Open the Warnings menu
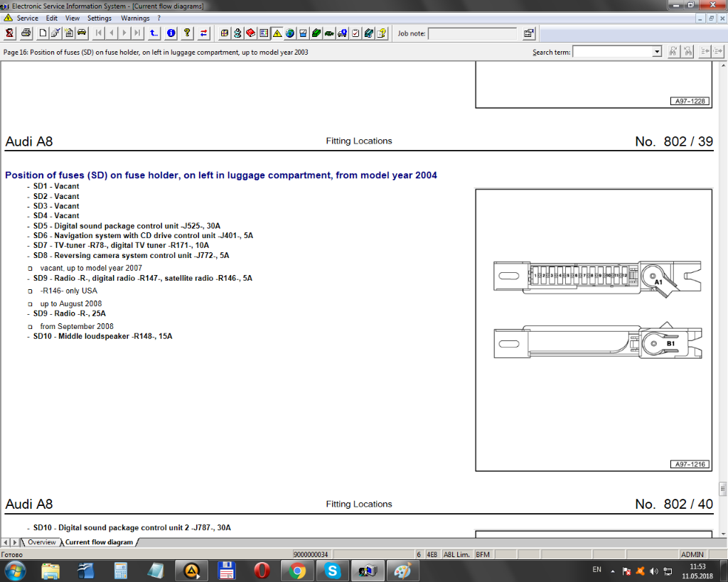Viewport: 728px width, 582px height. [x=135, y=18]
